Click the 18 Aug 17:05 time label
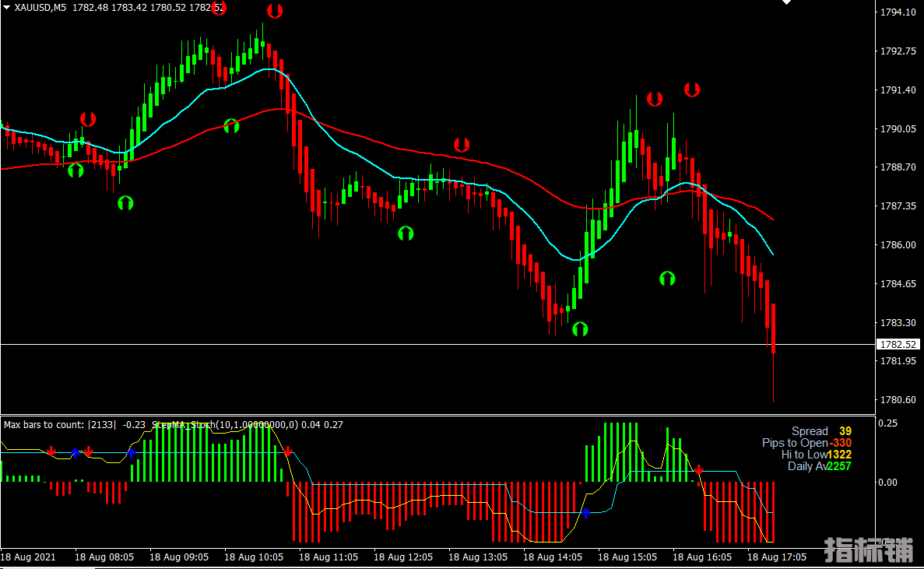Image resolution: width=924 pixels, height=569 pixels. 777,557
